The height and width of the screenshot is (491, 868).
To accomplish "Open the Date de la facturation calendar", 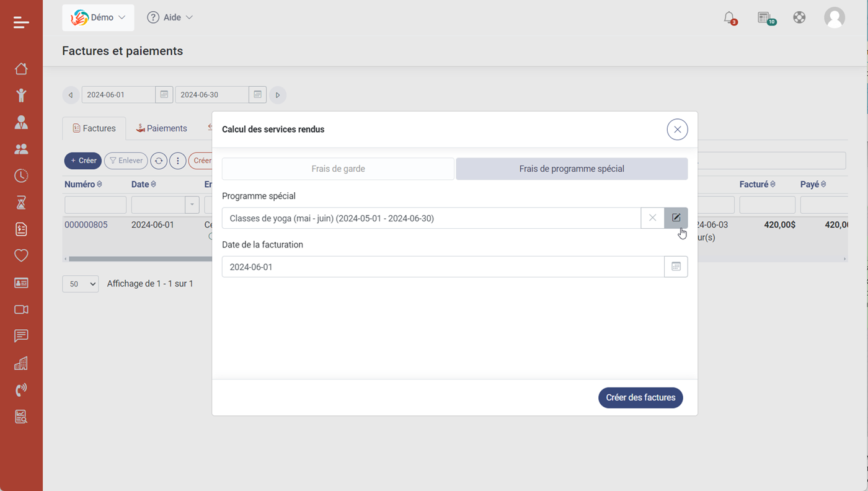I will pyautogui.click(x=676, y=267).
